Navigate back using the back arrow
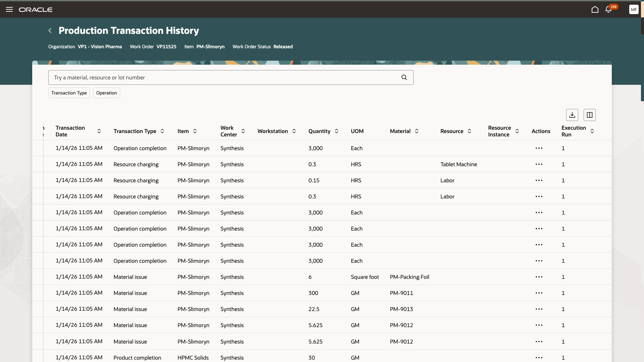644x362 pixels. 50,30
